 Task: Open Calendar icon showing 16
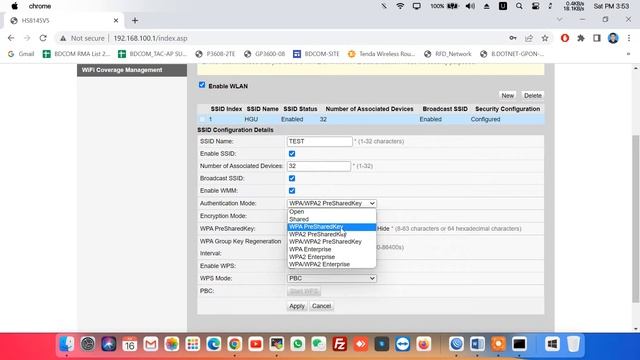pyautogui.click(x=129, y=344)
